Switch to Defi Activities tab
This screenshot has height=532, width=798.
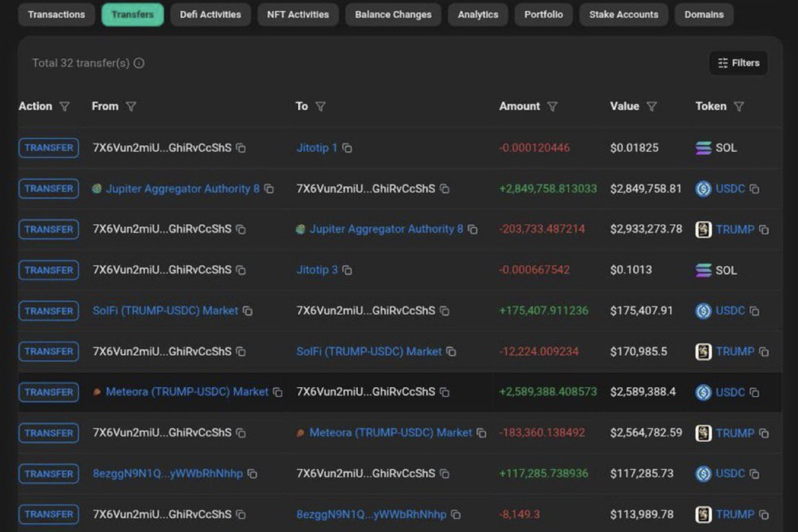[210, 14]
